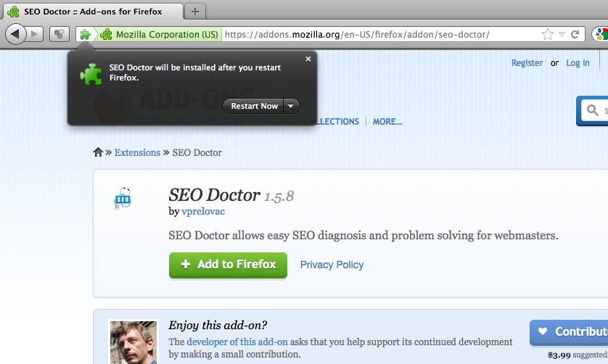608x364 pixels.
Task: Click the SEO Doctor stethoscope add-on icon
Action: (123, 199)
